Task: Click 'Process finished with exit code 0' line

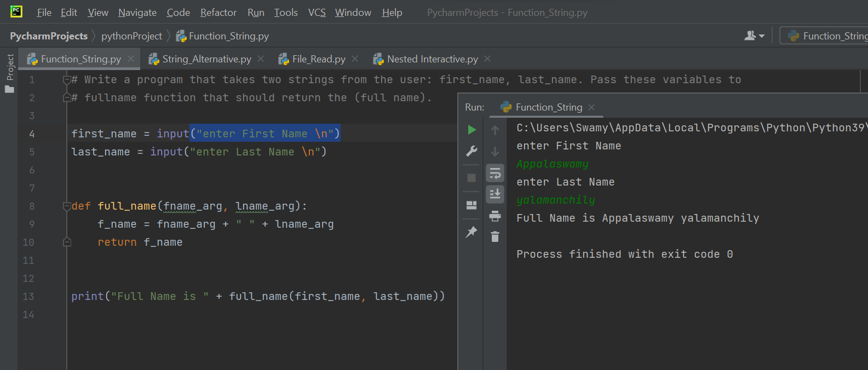Action: 625,255
